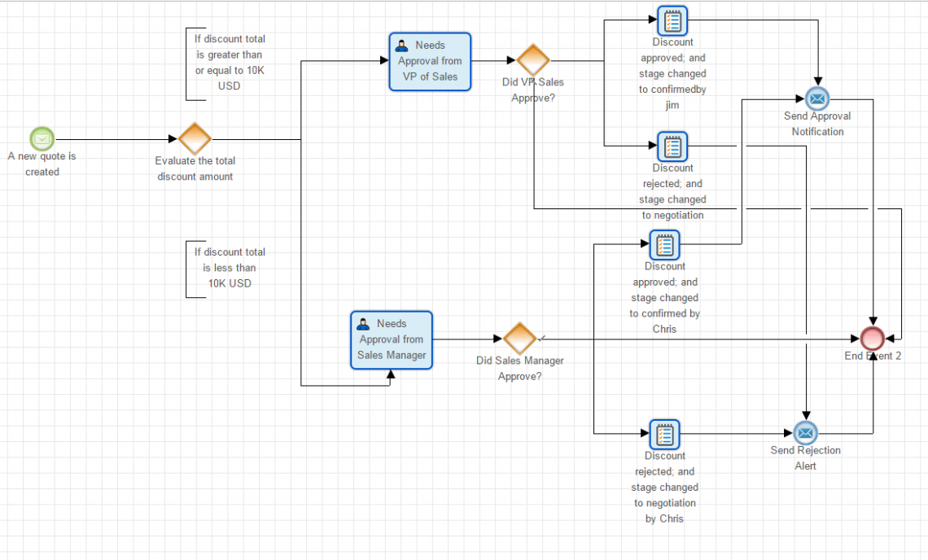Select the 'If discount total is less than 10K USD' note

tap(229, 268)
